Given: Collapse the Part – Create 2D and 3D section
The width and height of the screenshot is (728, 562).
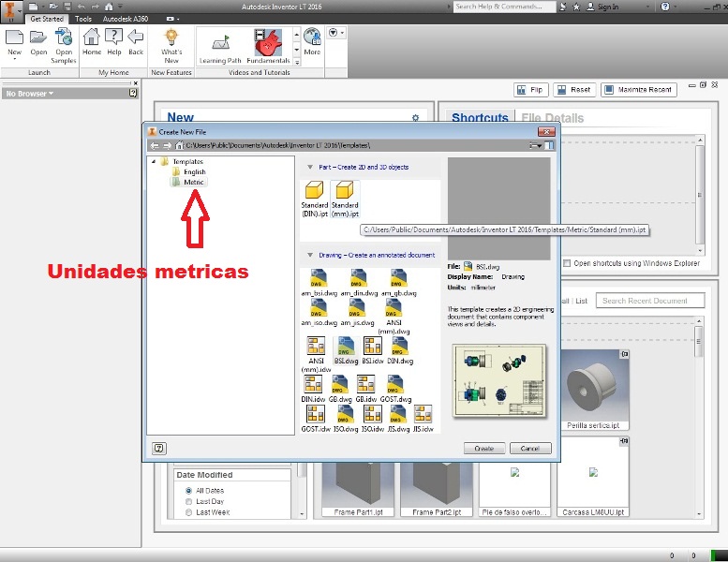Looking at the screenshot, I should (310, 167).
